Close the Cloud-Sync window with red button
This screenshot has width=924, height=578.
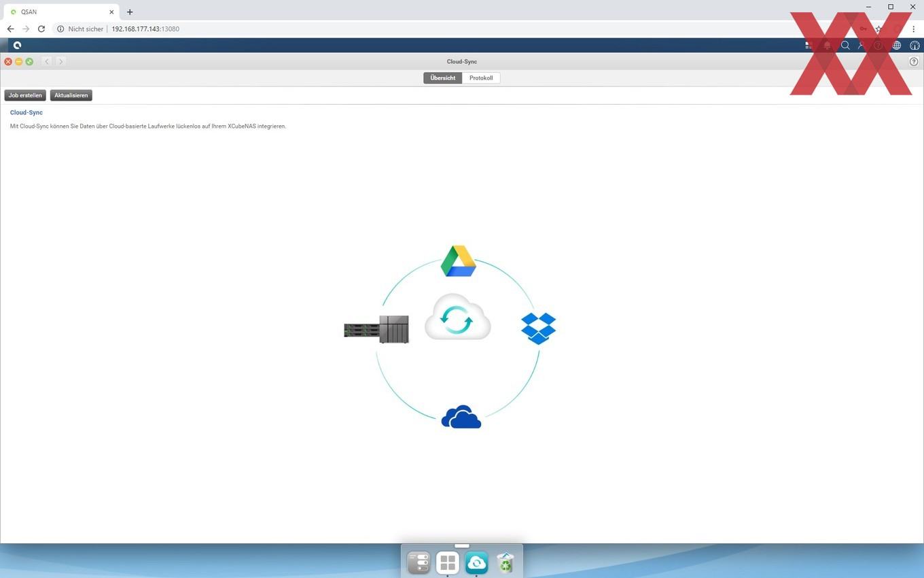coord(8,62)
